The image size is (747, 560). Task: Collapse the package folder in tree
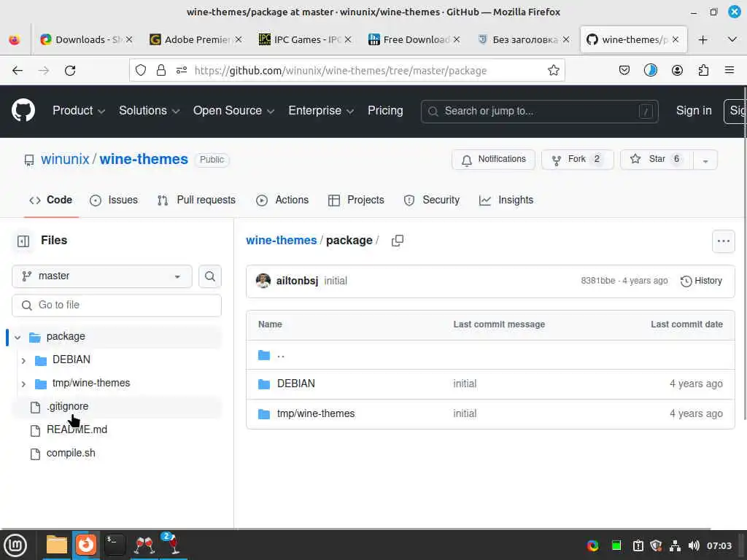18,337
